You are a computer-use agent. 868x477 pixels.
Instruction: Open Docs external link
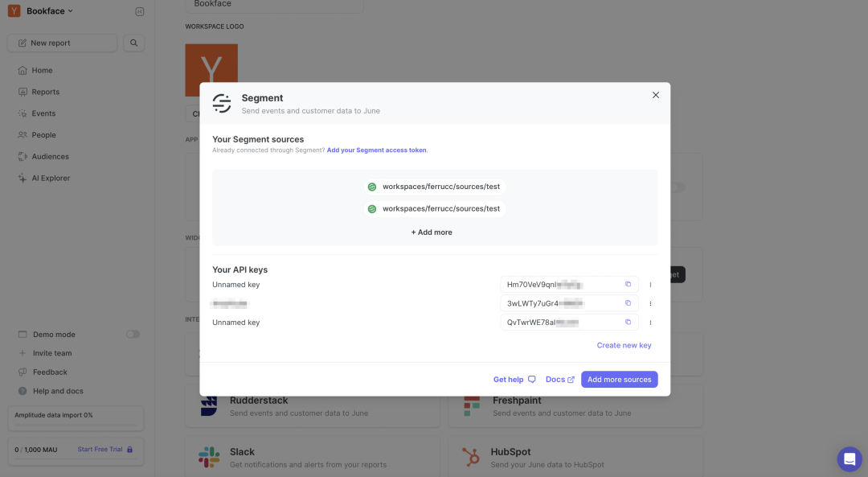(x=559, y=380)
